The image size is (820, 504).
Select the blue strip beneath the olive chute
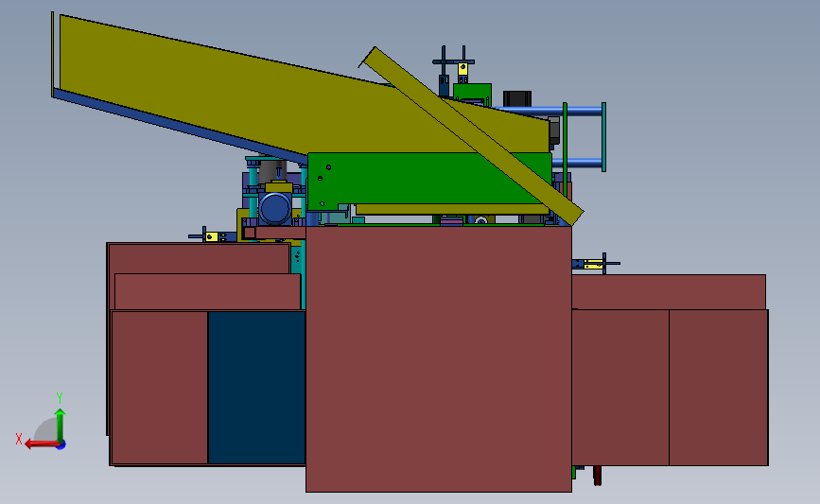pos(181,126)
